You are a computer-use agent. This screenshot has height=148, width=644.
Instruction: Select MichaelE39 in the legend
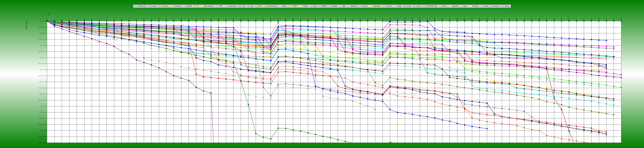pos(377,6)
